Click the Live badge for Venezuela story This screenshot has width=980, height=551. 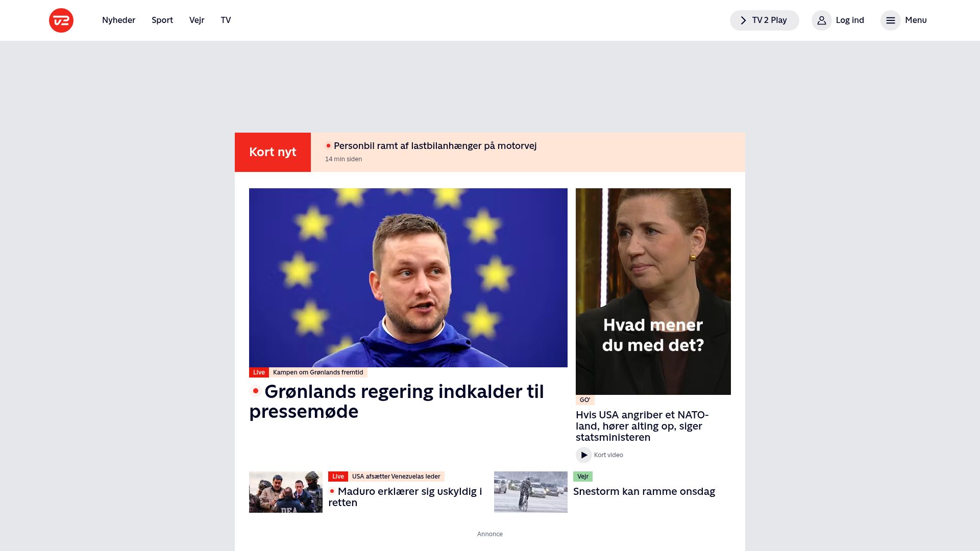[338, 477]
